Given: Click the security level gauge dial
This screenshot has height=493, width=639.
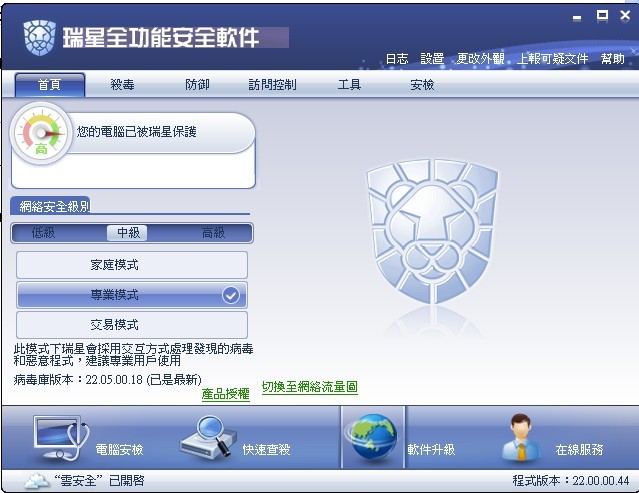Looking at the screenshot, I should coord(41,133).
